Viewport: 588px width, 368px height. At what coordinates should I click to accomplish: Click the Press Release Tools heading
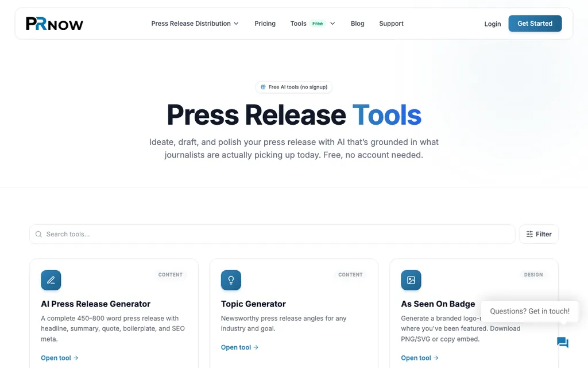tap(294, 115)
